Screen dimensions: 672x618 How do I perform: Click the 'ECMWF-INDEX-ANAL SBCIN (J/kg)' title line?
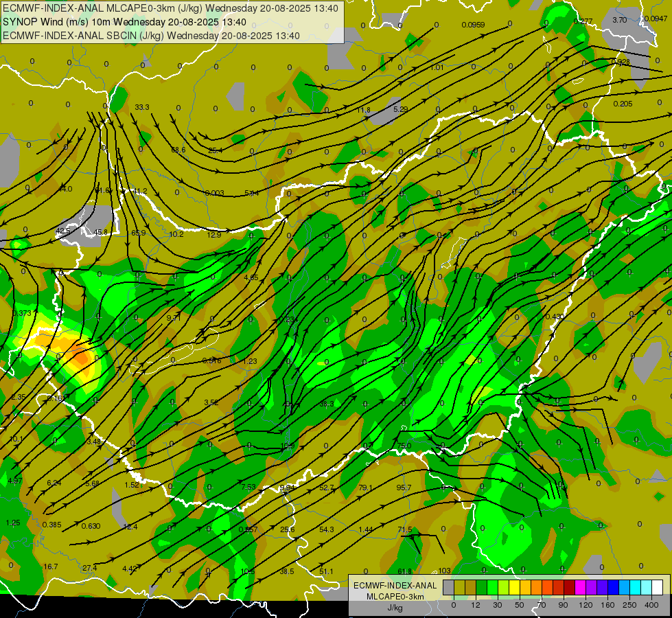pos(151,36)
